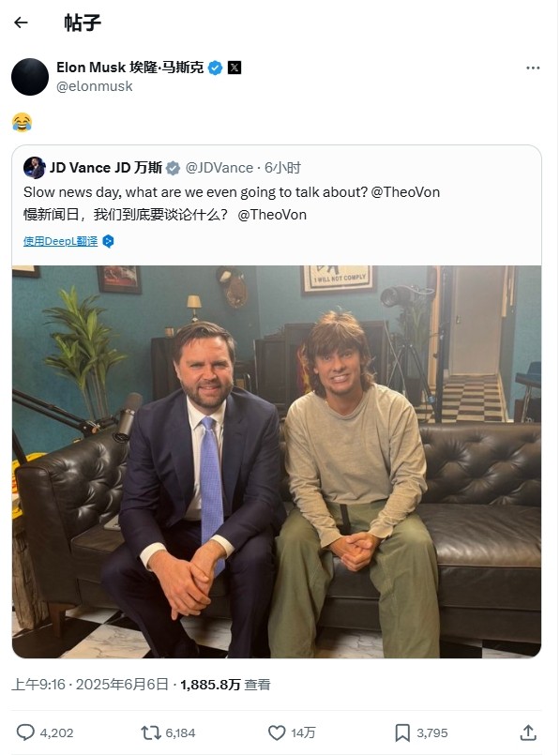Open JD Vance's small profile avatar

[x=34, y=168]
